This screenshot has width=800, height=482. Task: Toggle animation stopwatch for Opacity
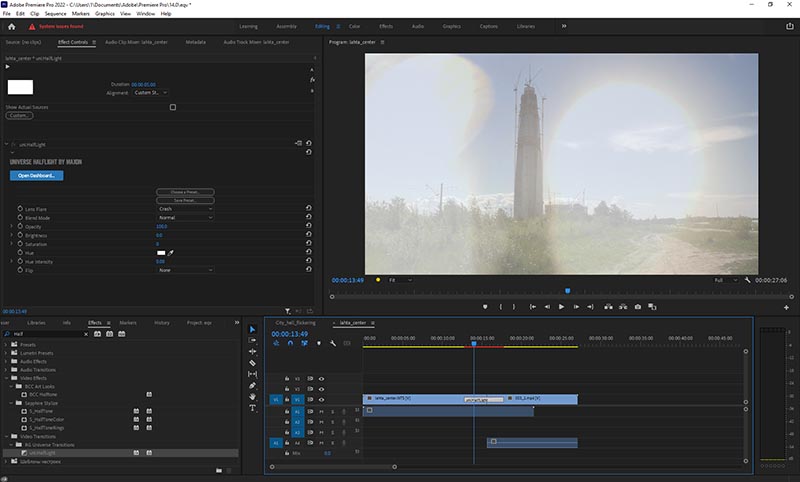(20, 226)
